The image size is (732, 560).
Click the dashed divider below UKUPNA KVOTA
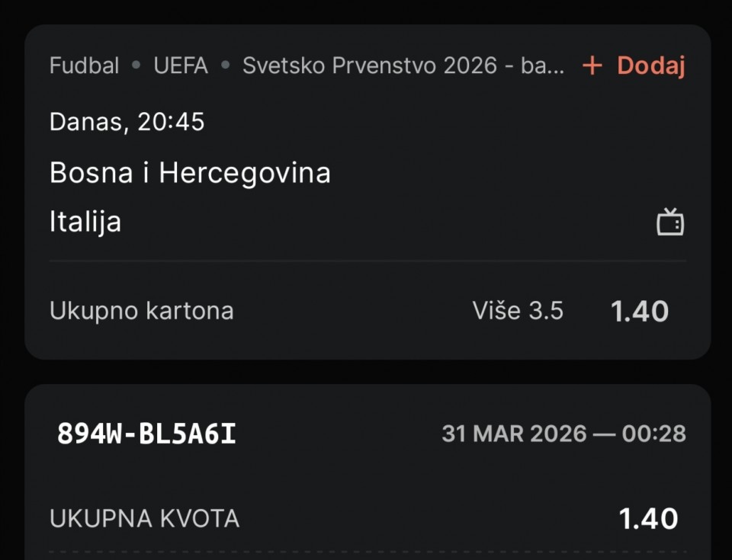click(x=368, y=552)
